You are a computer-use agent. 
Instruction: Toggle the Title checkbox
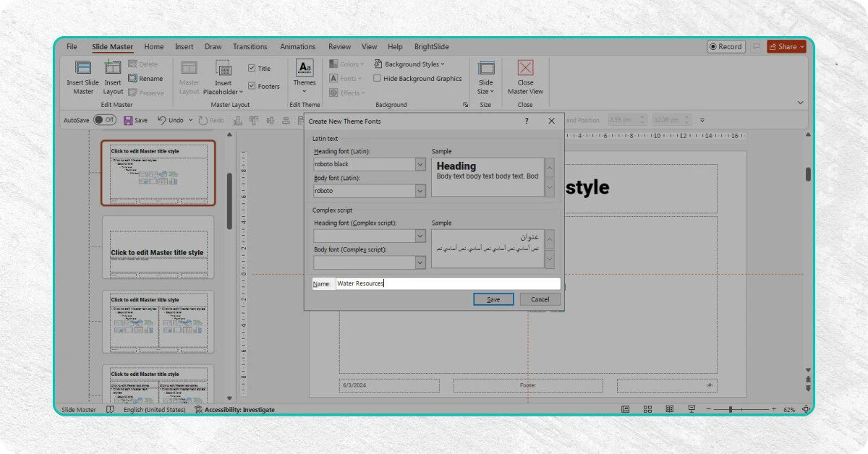252,69
